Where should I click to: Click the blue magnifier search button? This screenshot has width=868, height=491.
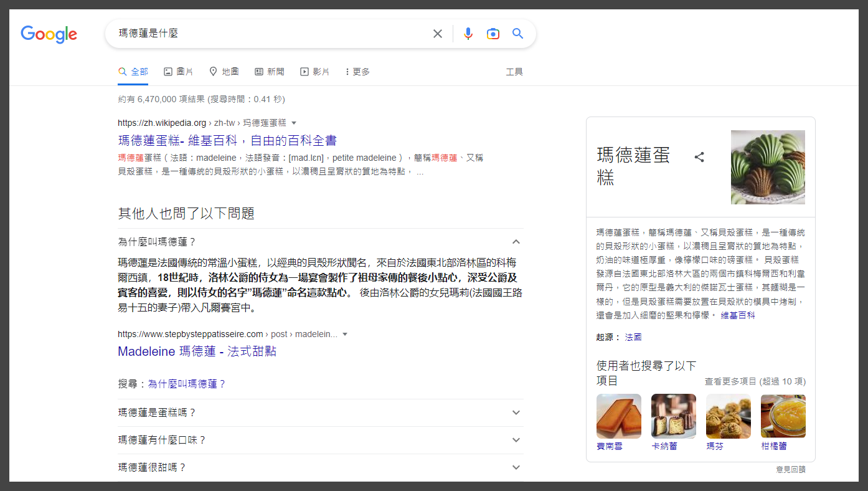point(517,34)
